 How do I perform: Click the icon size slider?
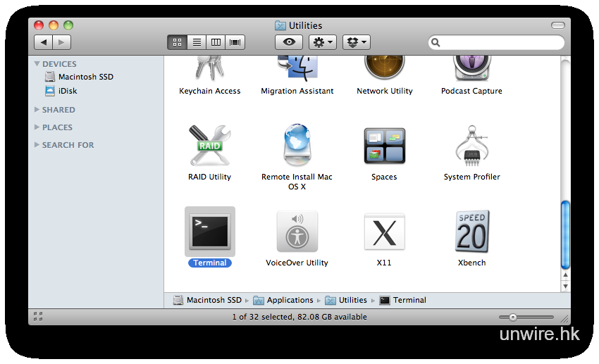[x=526, y=317]
